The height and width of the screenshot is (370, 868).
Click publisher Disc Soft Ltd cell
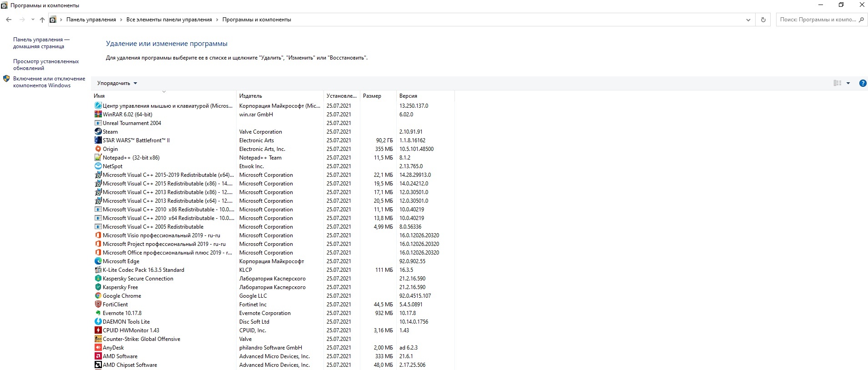pos(254,322)
